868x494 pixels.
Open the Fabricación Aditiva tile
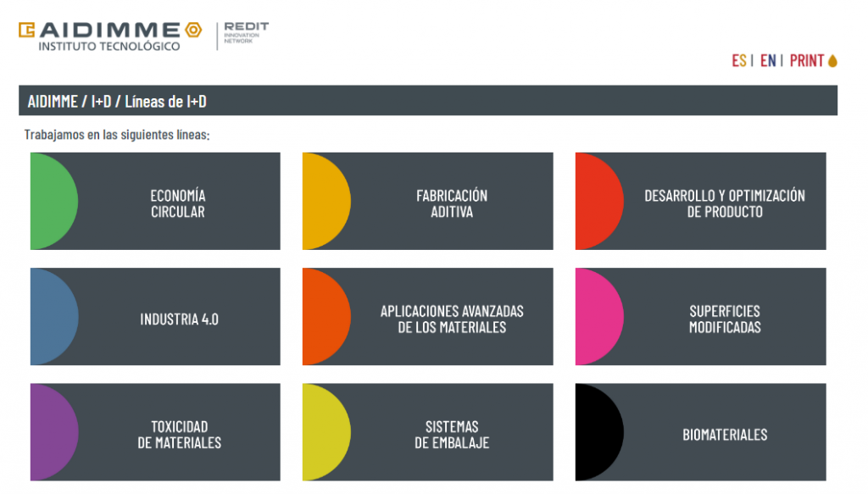point(428,201)
